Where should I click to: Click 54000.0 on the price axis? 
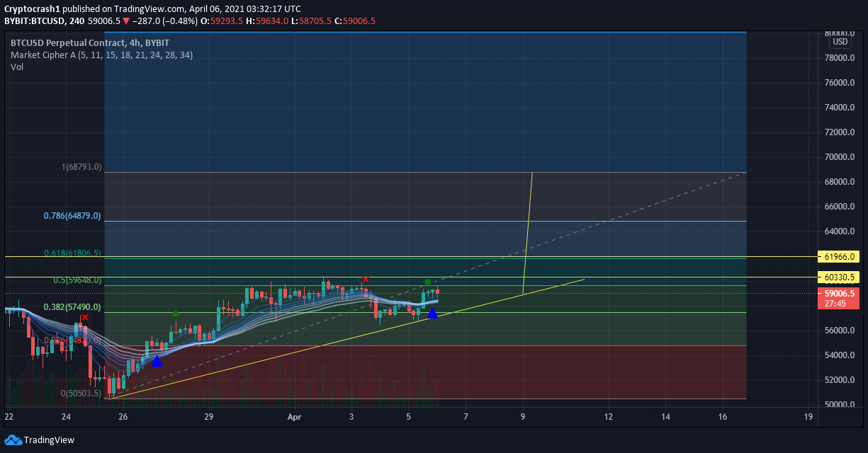coord(839,355)
